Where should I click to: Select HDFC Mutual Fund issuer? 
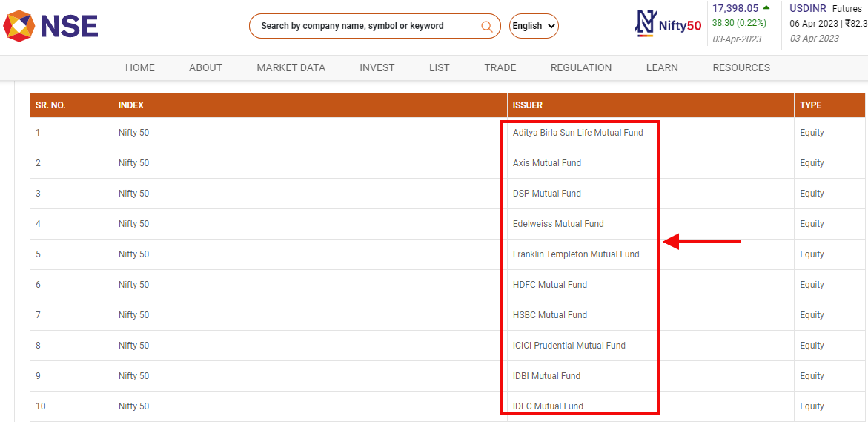click(x=550, y=285)
